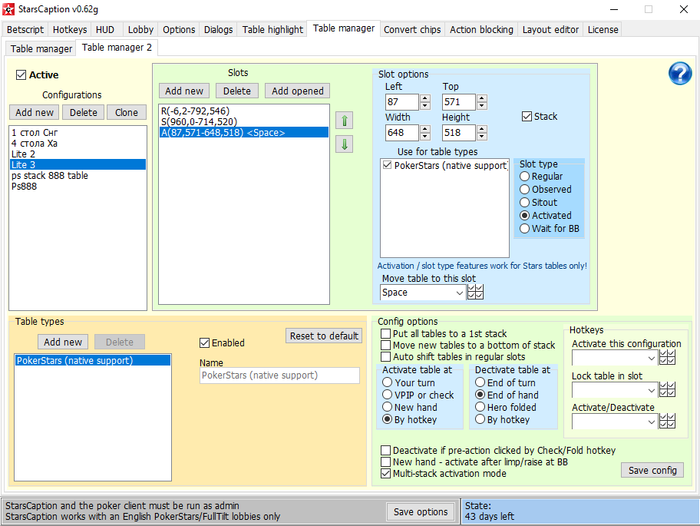The width and height of the screenshot is (700, 526).
Task: Toggle the Active checkbox
Action: [21, 75]
